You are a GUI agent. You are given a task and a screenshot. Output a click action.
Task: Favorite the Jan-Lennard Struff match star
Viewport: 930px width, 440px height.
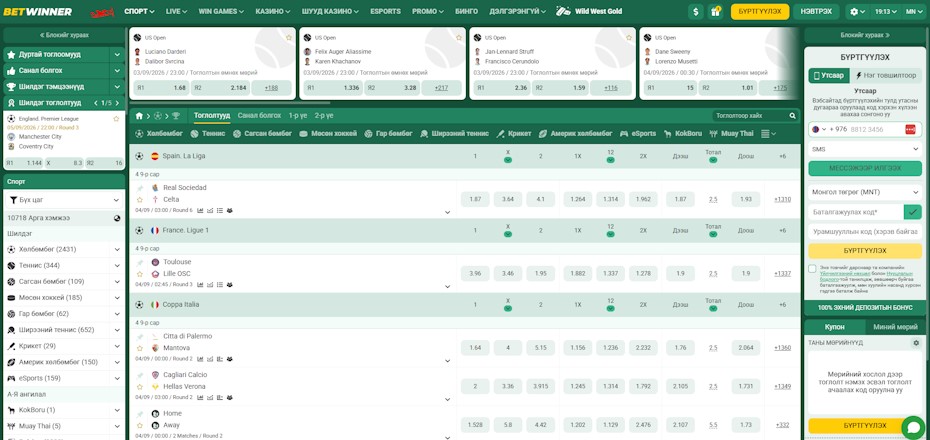(x=629, y=37)
